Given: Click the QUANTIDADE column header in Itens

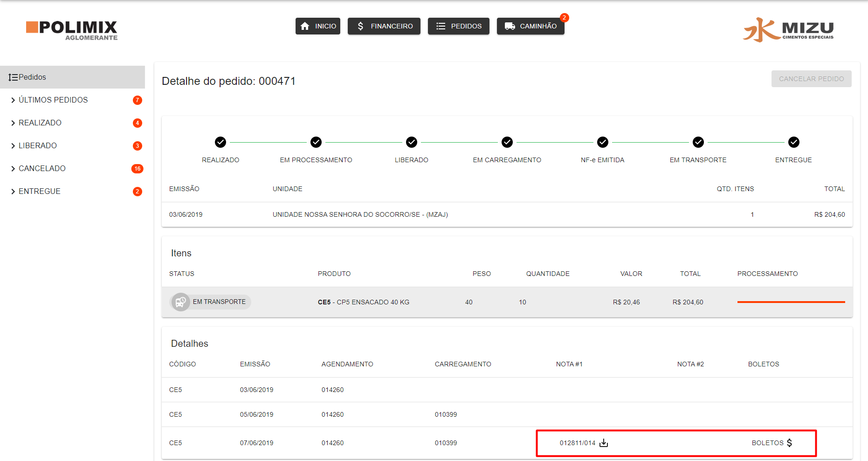Looking at the screenshot, I should pyautogui.click(x=548, y=274).
